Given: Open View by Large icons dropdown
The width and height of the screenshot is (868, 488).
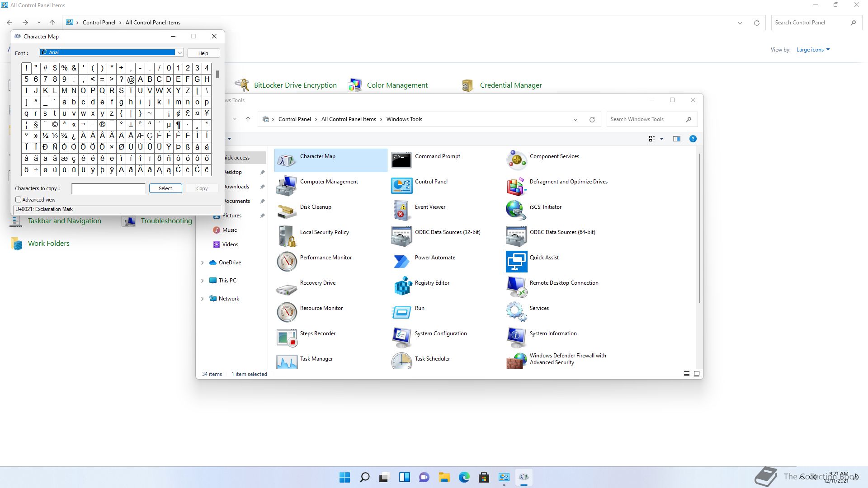Looking at the screenshot, I should tap(813, 50).
